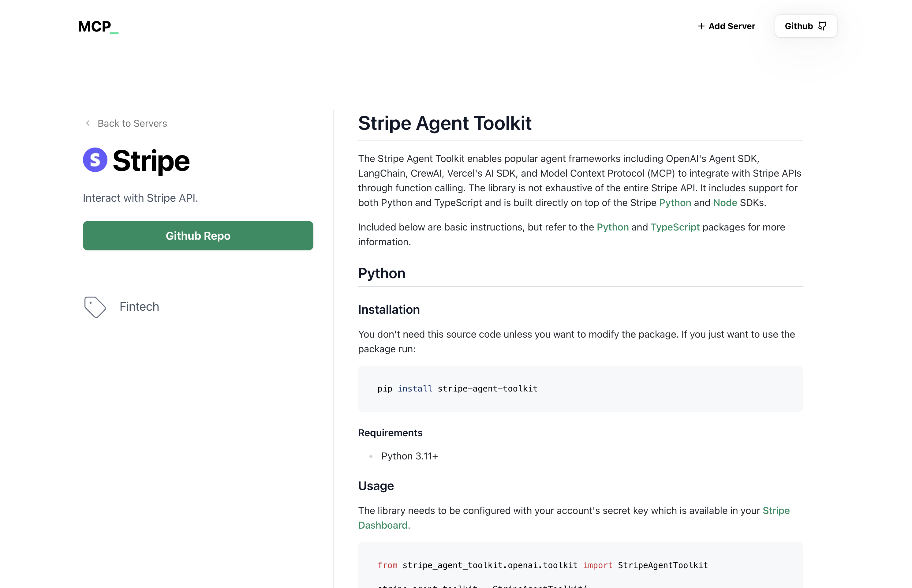The height and width of the screenshot is (588, 912).
Task: Click the GitHub octocat icon in header
Action: pos(822,26)
